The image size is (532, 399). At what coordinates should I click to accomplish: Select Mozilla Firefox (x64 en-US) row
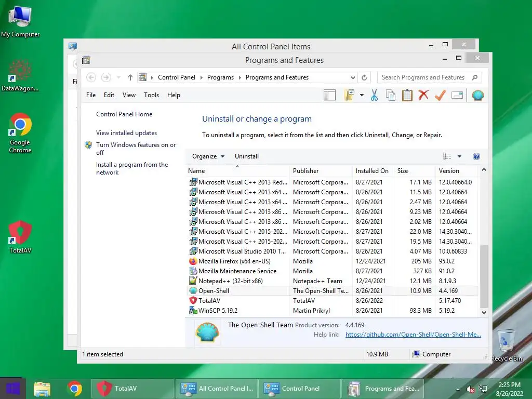(x=332, y=261)
